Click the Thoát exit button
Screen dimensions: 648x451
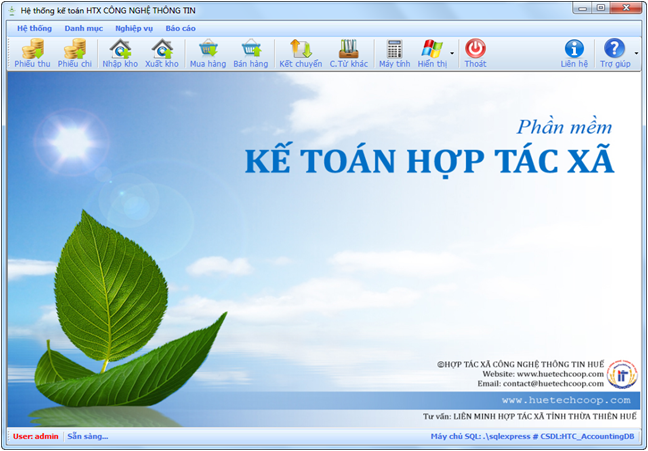coord(475,53)
